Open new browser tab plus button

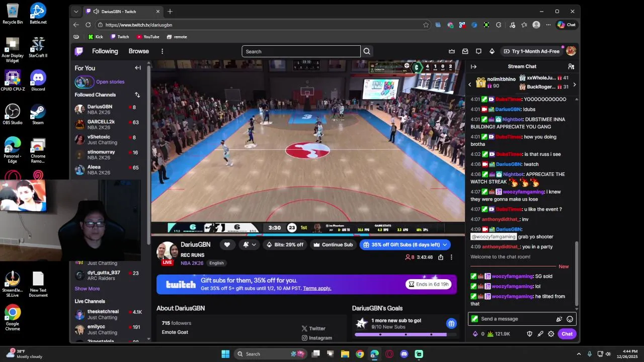[170, 11]
